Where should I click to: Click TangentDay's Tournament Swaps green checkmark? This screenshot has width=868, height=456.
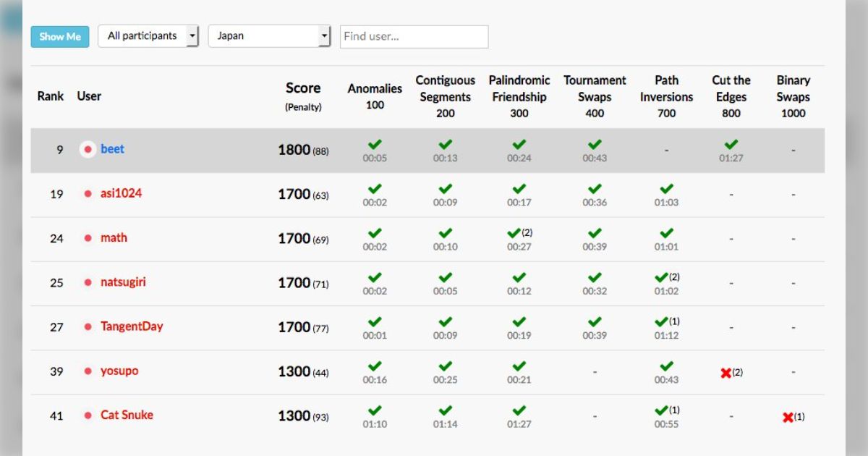[595, 321]
